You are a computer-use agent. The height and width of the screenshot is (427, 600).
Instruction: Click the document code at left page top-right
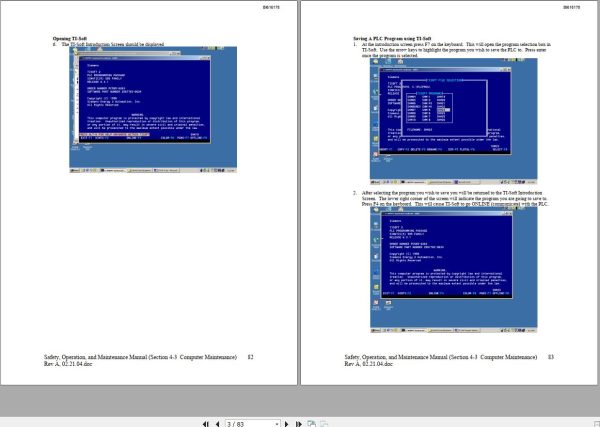click(x=271, y=7)
